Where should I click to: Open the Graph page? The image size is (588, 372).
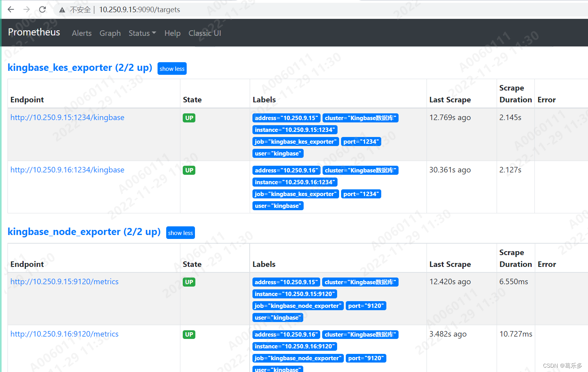(110, 33)
